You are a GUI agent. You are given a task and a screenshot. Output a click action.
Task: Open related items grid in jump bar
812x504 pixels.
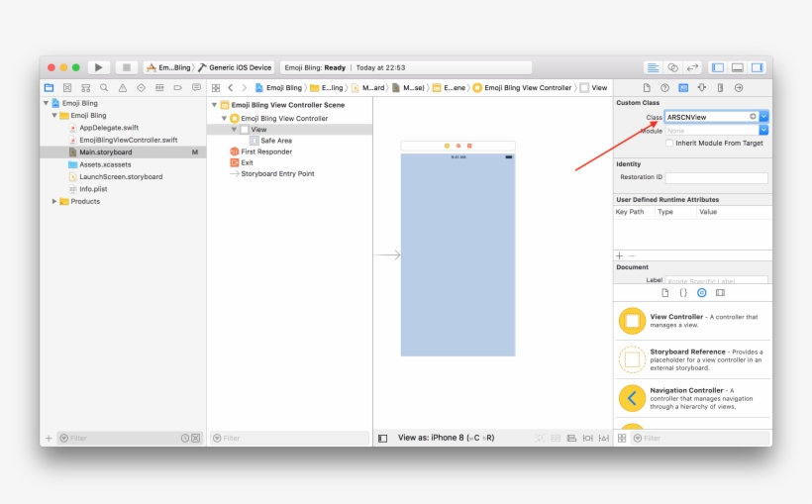click(216, 87)
